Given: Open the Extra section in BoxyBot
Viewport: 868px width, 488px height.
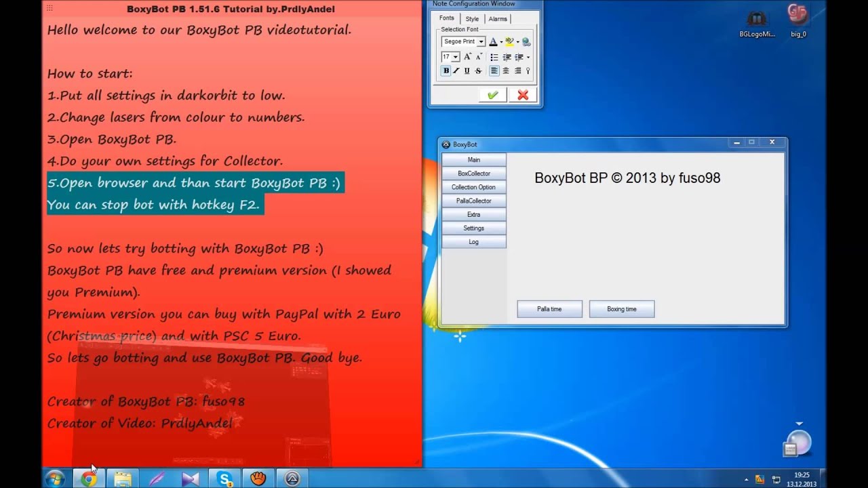Looking at the screenshot, I should 474,214.
